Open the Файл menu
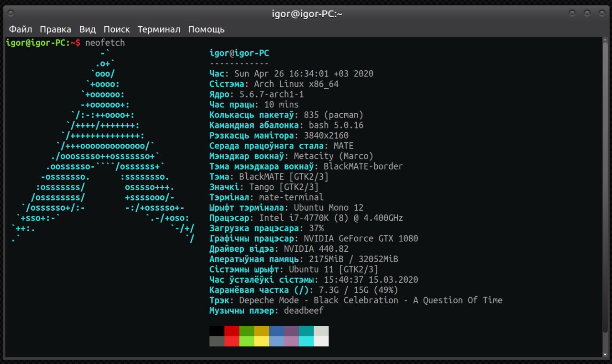Screen dimensions: 612x364 21,29
